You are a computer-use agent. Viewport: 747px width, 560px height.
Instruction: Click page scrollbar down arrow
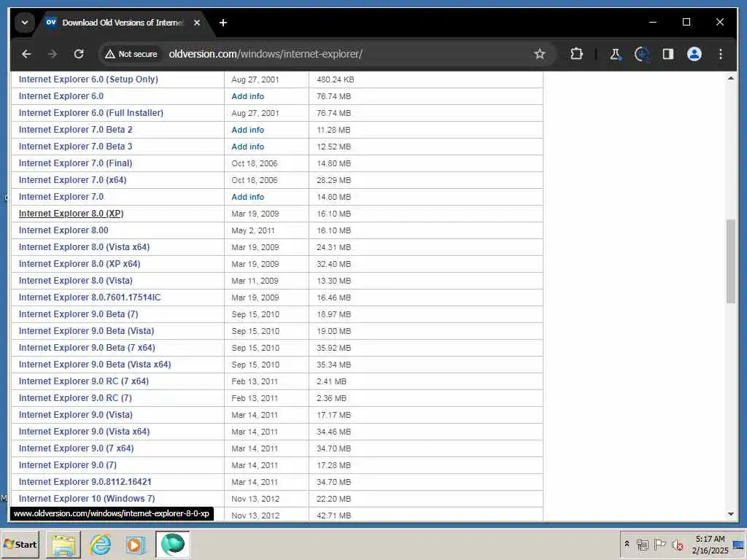731,514
